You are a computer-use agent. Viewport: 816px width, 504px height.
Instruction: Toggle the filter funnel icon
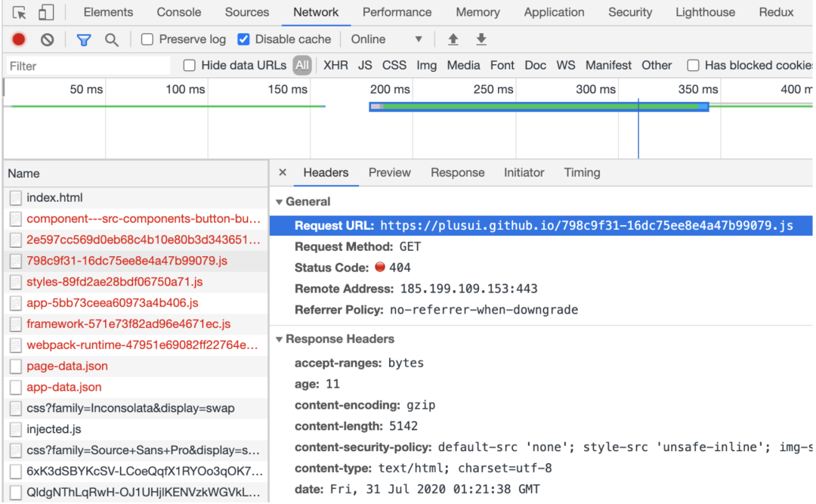click(84, 39)
